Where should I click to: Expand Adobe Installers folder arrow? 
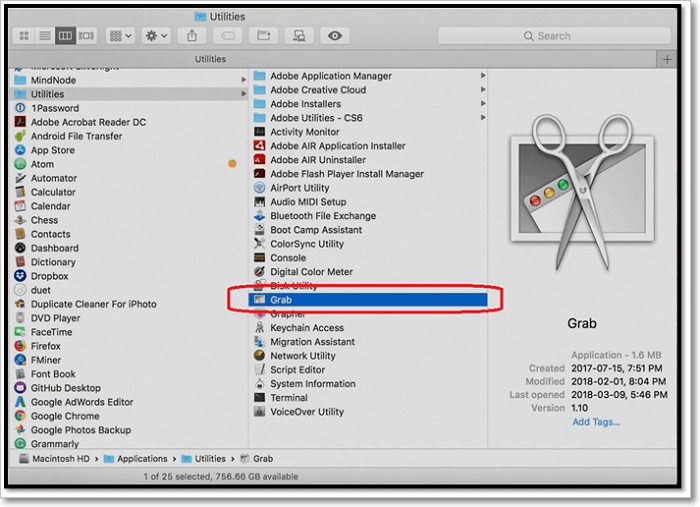pos(483,104)
